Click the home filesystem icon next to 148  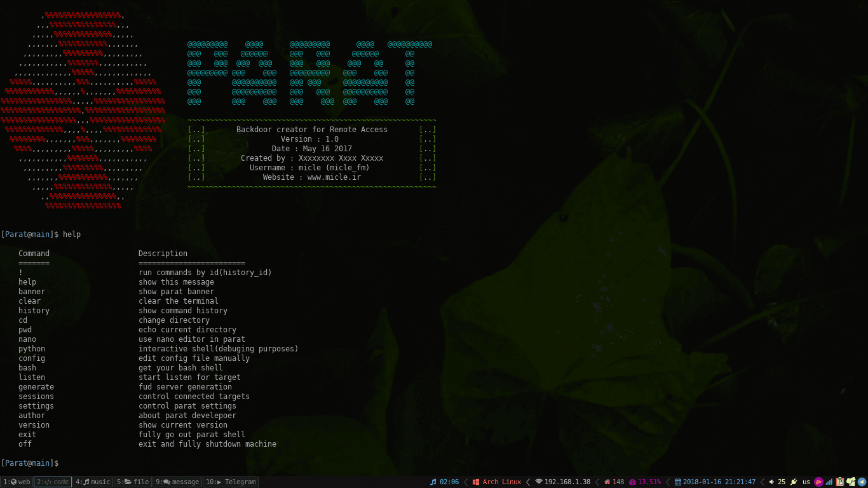pyautogui.click(x=606, y=482)
